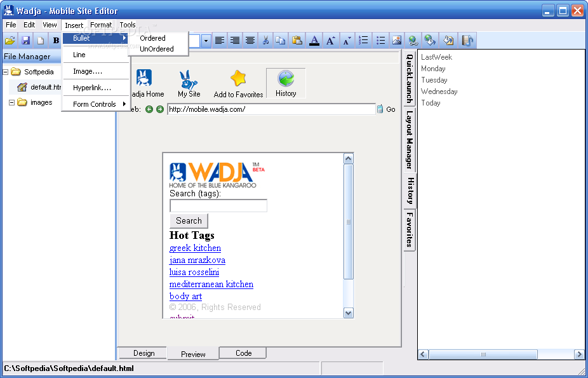This screenshot has width=588, height=378.
Task: Expand the Bullet submenu item
Action: tap(95, 38)
